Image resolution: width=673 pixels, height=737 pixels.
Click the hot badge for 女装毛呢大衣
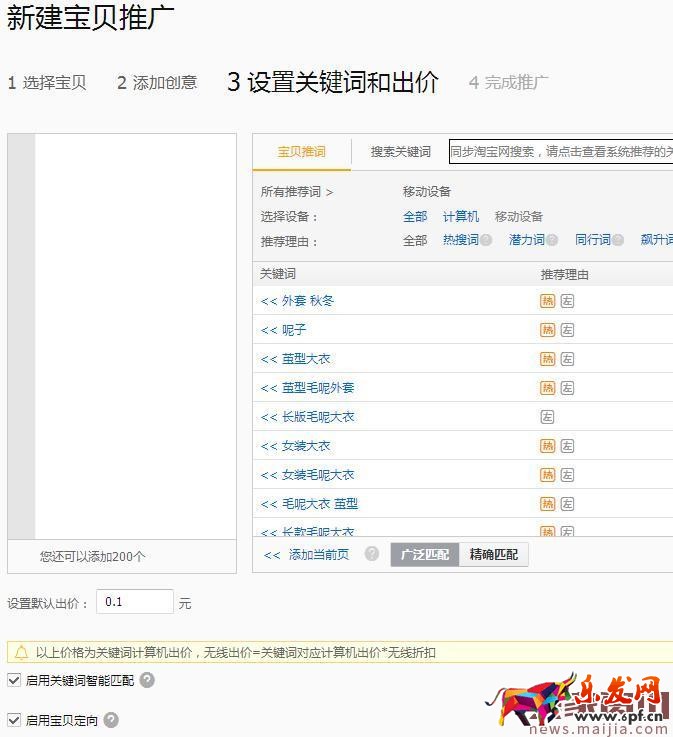click(x=548, y=475)
